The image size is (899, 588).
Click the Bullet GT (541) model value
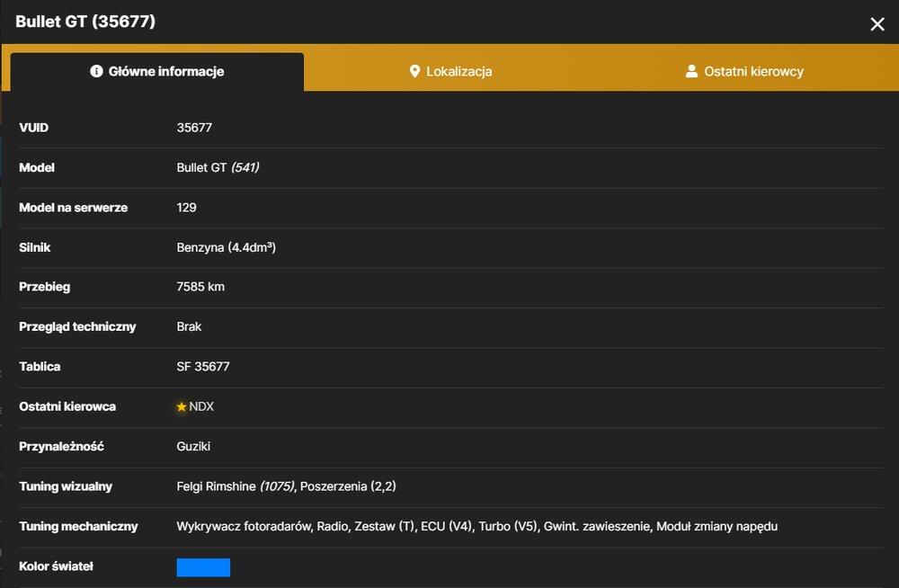pyautogui.click(x=218, y=167)
